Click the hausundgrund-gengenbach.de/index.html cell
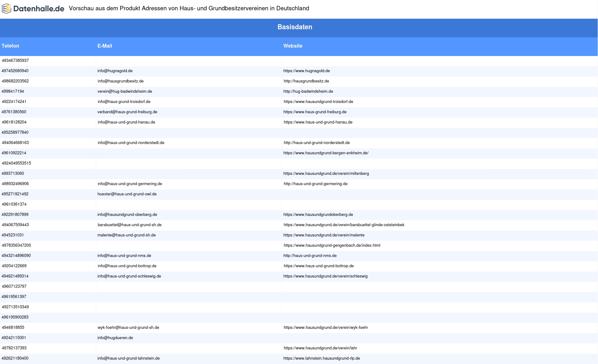This screenshot has width=598, height=364. 332,245
